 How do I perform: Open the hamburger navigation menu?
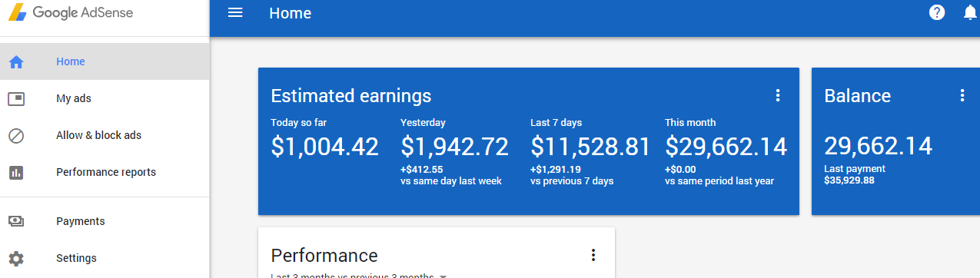tap(235, 13)
